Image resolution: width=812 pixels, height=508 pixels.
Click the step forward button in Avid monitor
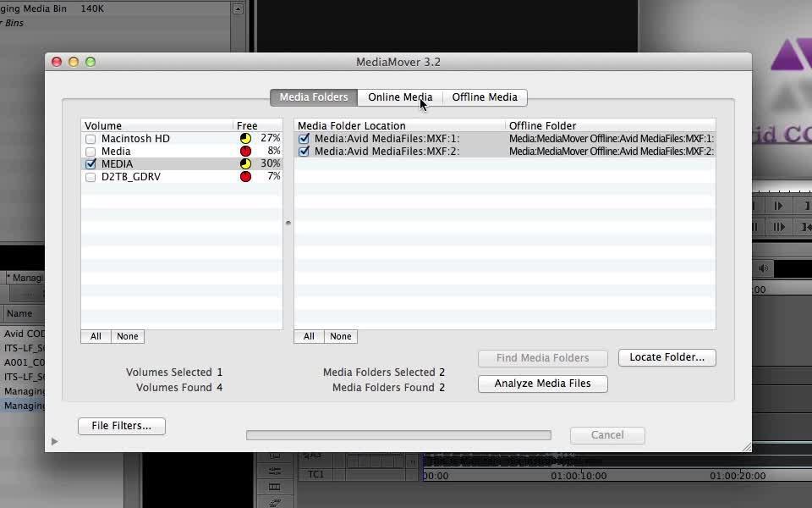point(778,206)
